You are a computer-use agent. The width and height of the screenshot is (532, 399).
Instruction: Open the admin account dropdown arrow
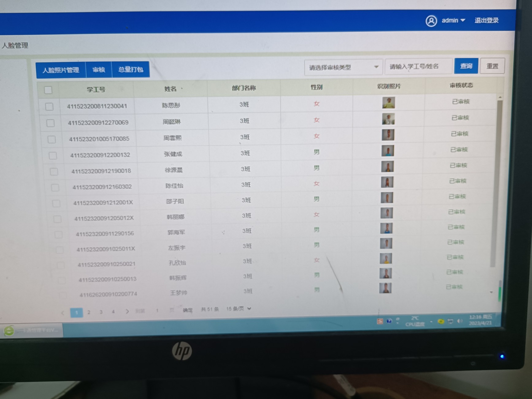tap(463, 20)
